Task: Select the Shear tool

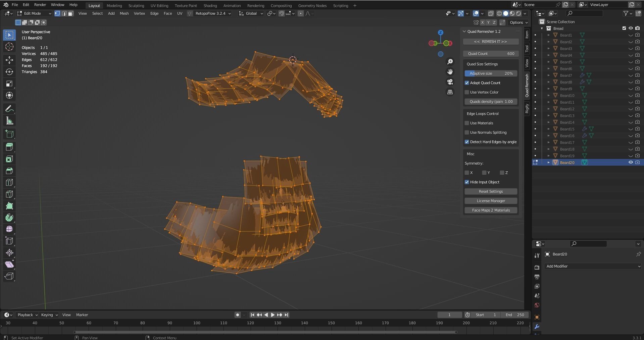Action: [9, 265]
